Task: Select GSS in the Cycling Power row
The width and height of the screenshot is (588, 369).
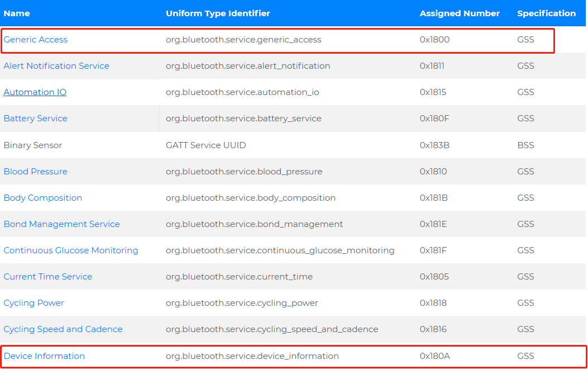Action: point(526,303)
